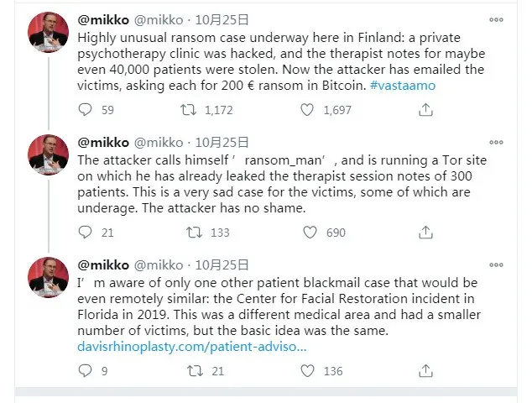Open the davisrhinoplasty.com patient advisory link

click(x=191, y=344)
